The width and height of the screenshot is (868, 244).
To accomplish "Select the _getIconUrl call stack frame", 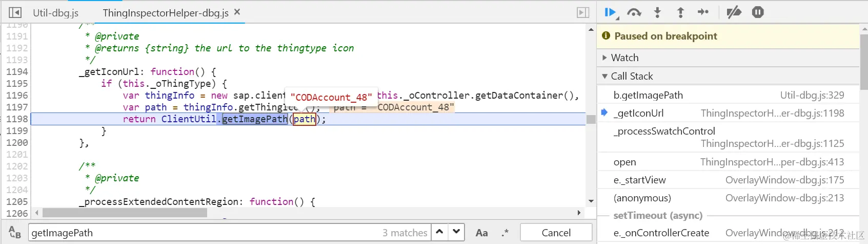I will point(728,113).
